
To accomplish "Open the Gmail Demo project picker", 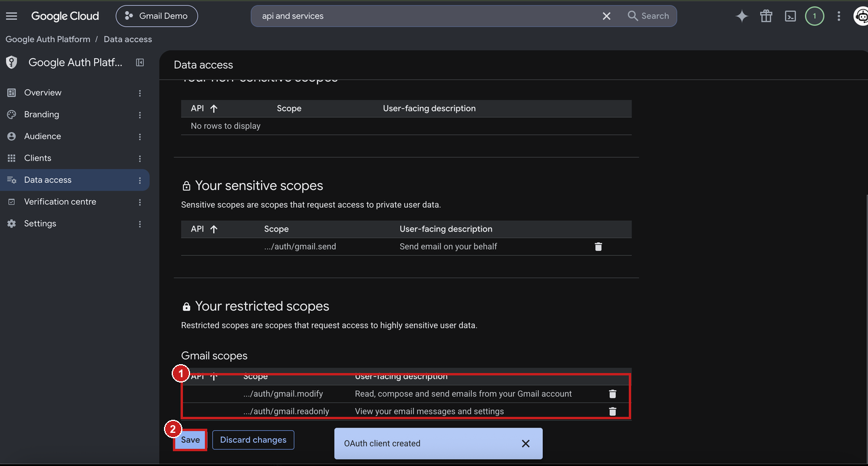I will pyautogui.click(x=157, y=16).
